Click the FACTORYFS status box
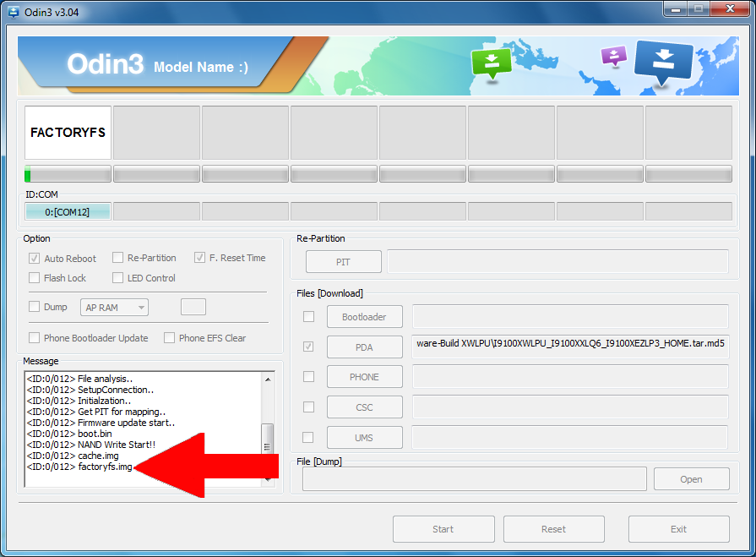756x557 pixels. point(68,133)
